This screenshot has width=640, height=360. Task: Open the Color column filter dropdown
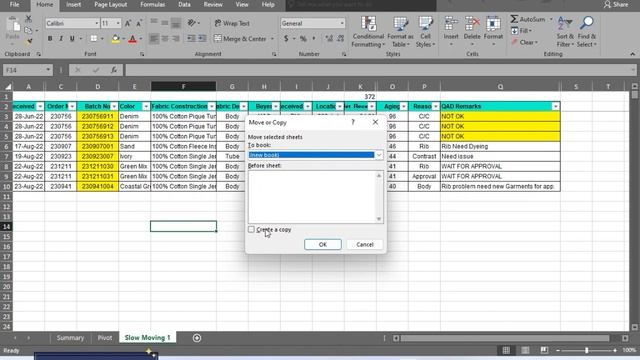(146, 107)
